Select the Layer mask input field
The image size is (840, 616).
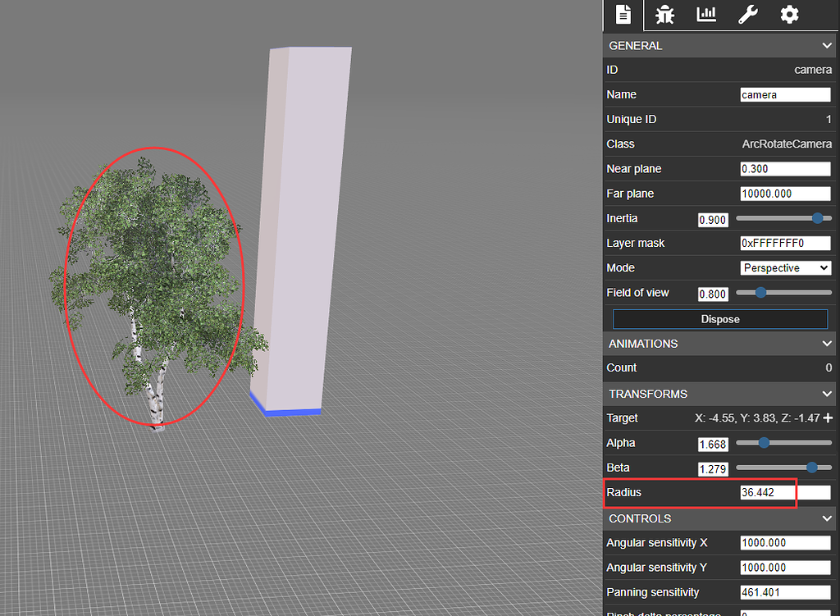[x=785, y=243]
